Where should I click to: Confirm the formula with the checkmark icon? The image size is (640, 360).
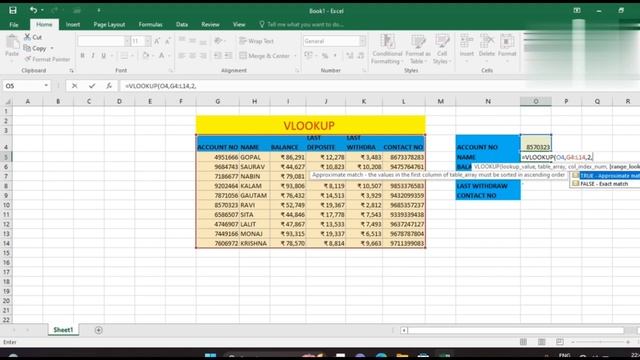click(92, 86)
